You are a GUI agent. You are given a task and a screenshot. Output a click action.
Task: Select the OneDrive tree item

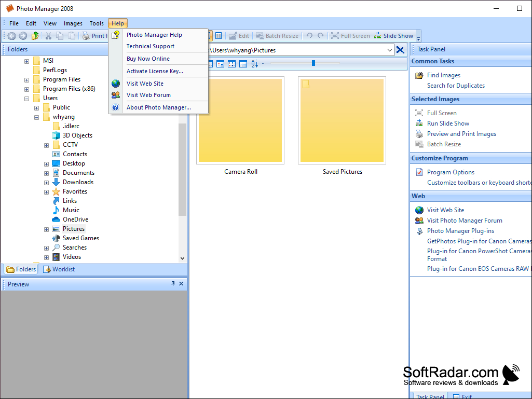tap(75, 219)
